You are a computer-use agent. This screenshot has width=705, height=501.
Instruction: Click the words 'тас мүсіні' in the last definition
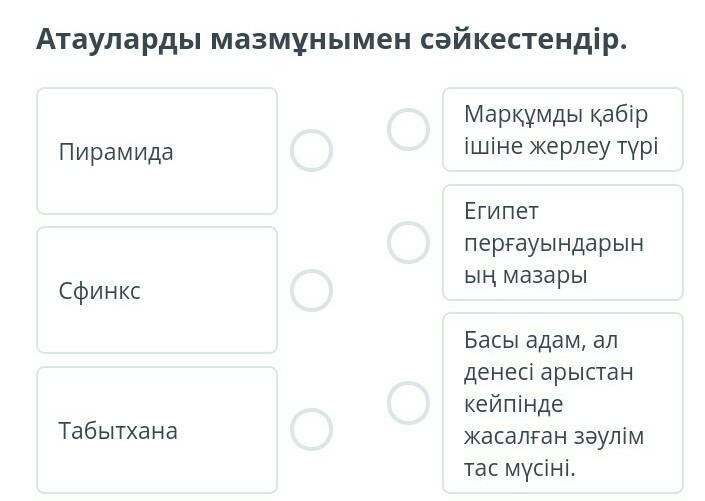coord(519,468)
